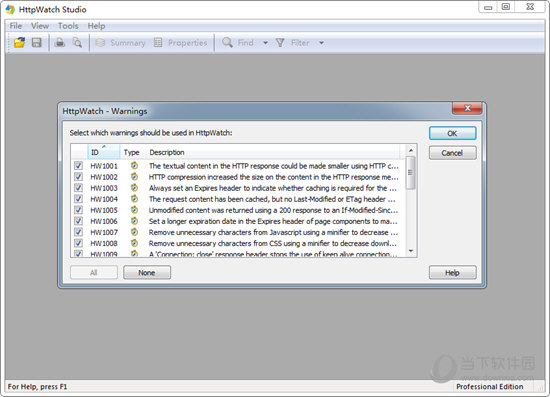Select 'Unmodified content was returned' description
Viewport: 550px width, 397px height.
[273, 210]
